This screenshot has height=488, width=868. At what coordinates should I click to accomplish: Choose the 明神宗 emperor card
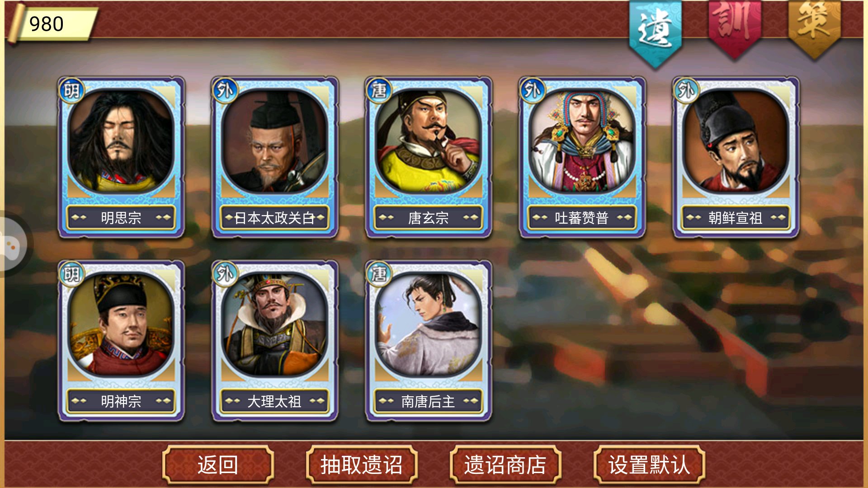pyautogui.click(x=121, y=341)
